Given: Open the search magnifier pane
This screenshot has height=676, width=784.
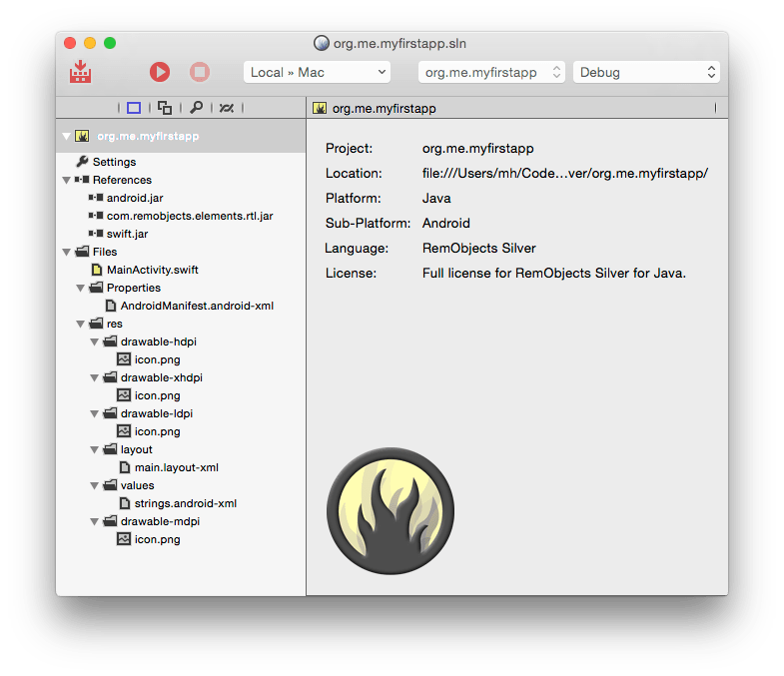Looking at the screenshot, I should click(x=196, y=108).
